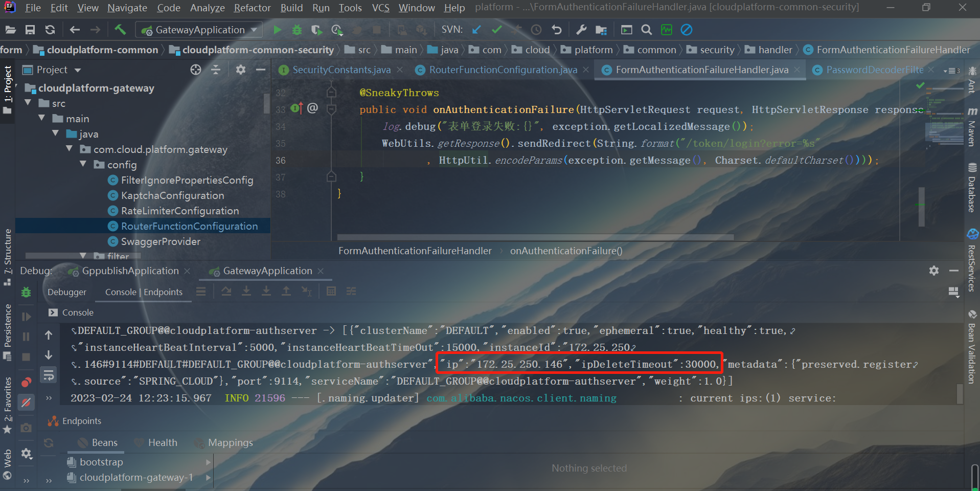Click the Search Everywhere magnifier icon

pyautogui.click(x=647, y=30)
